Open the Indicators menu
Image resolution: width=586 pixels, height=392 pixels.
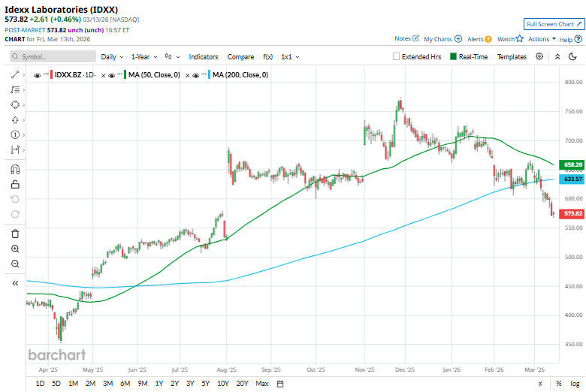(204, 56)
